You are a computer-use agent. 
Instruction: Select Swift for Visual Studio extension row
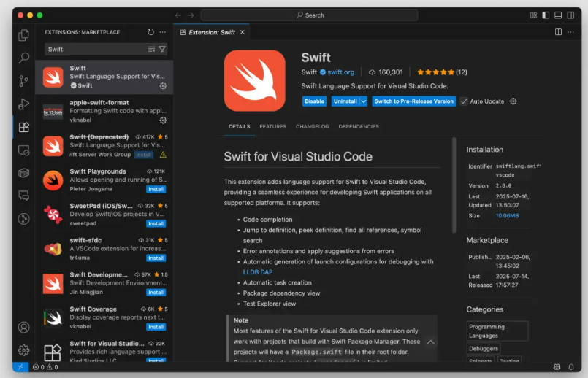104,350
